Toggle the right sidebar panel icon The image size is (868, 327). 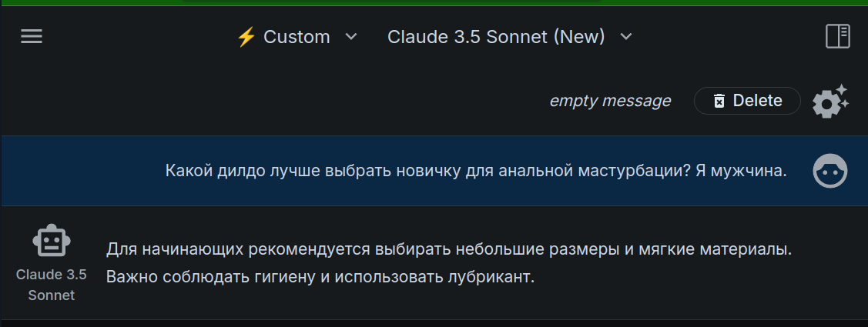[x=837, y=36]
